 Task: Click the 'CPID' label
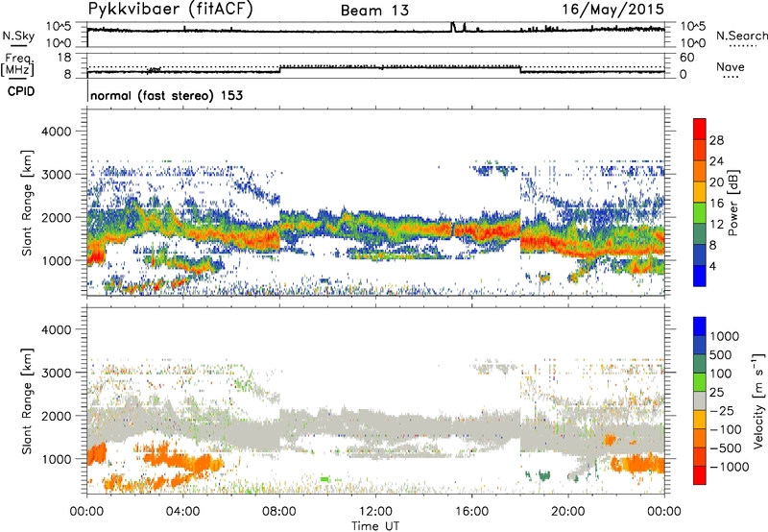(21, 91)
